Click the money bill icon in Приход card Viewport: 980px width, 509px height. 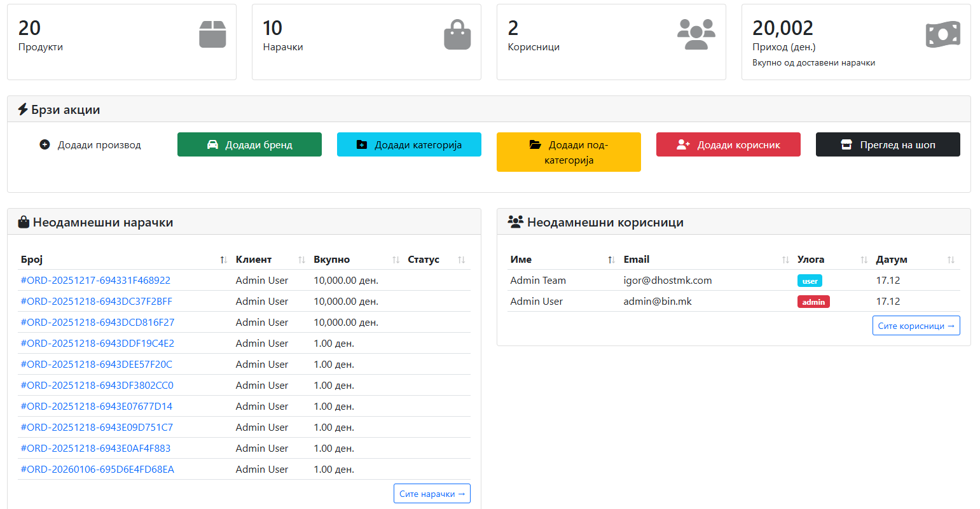pyautogui.click(x=942, y=34)
